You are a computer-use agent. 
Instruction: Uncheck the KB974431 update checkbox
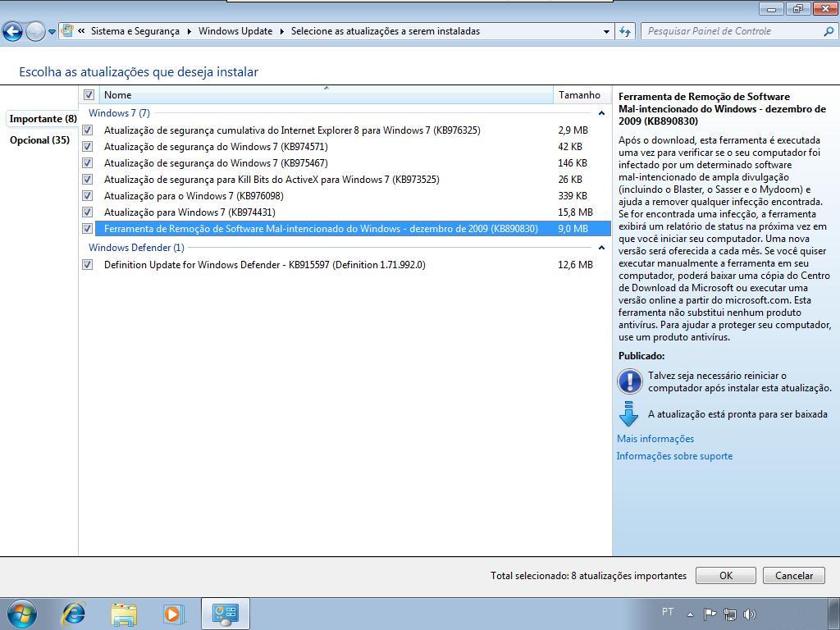(x=88, y=212)
